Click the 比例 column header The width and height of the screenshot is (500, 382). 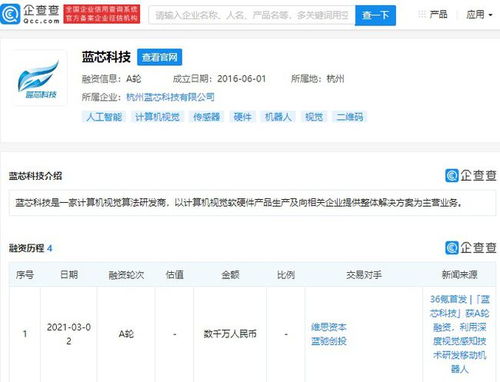(286, 275)
